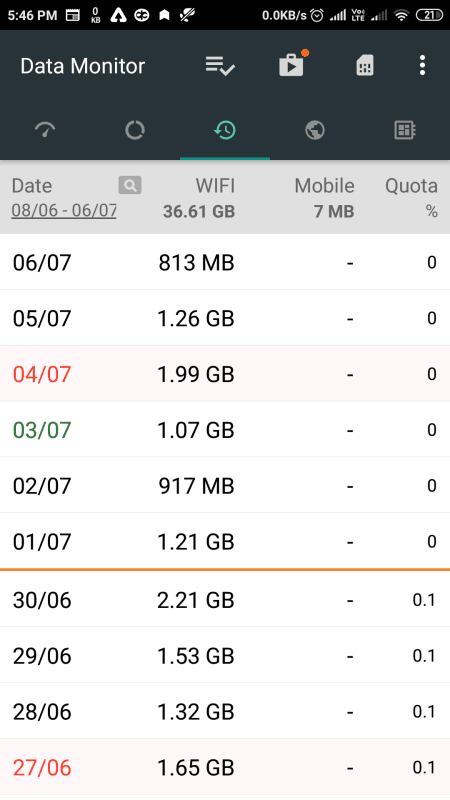Viewport: 450px width, 800px height.
Task: Tap the Wi-Fi status bar icon
Action: click(402, 16)
